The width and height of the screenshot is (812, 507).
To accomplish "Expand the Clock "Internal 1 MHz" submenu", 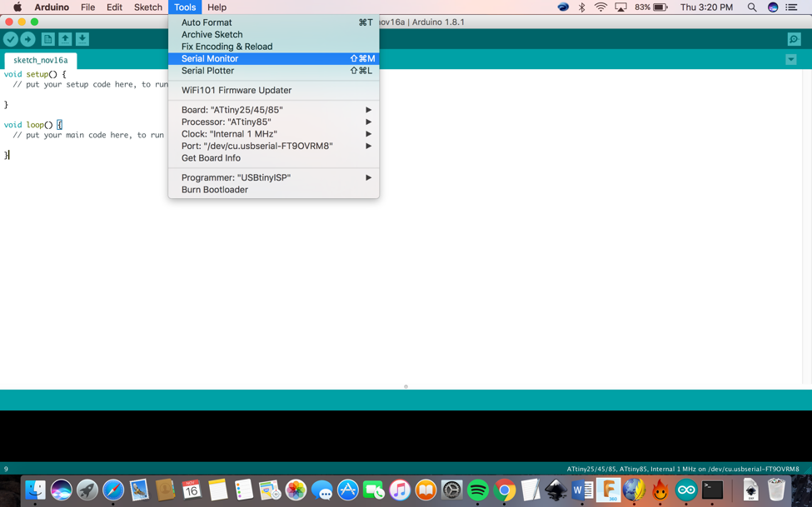I will pos(273,133).
